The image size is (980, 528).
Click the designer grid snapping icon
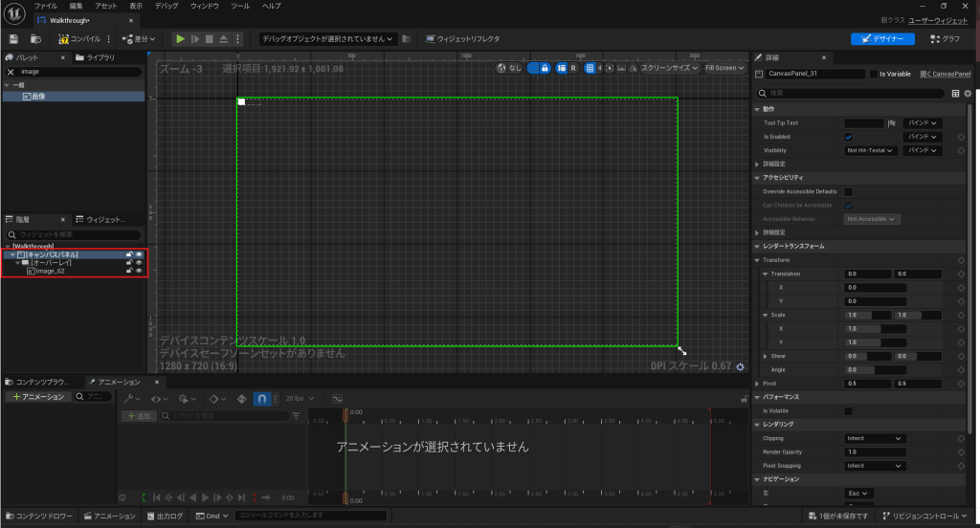click(588, 68)
